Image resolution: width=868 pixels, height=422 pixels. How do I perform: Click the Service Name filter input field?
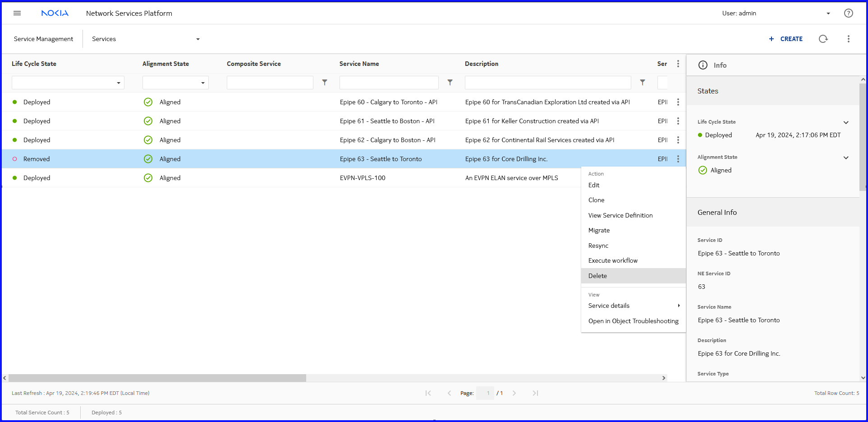pos(389,83)
